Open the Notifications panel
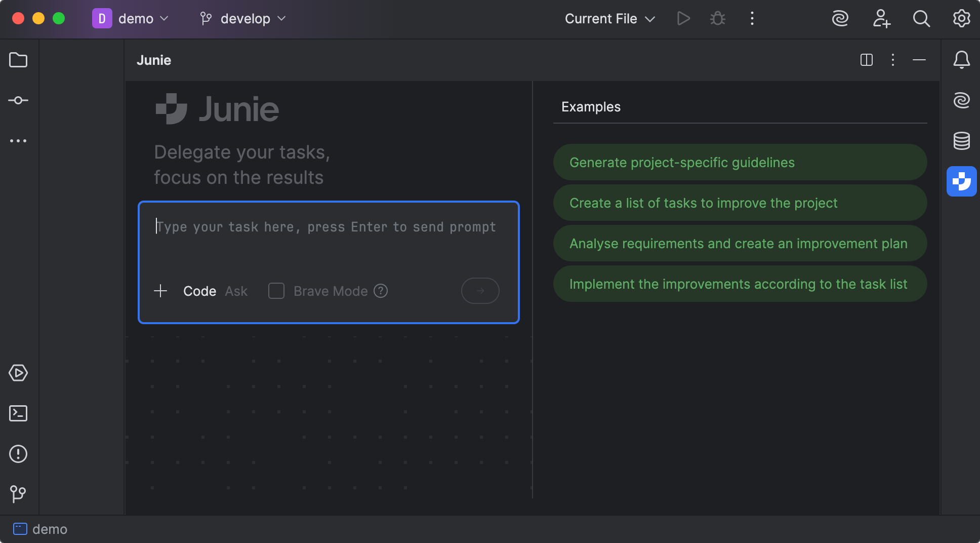 tap(961, 60)
